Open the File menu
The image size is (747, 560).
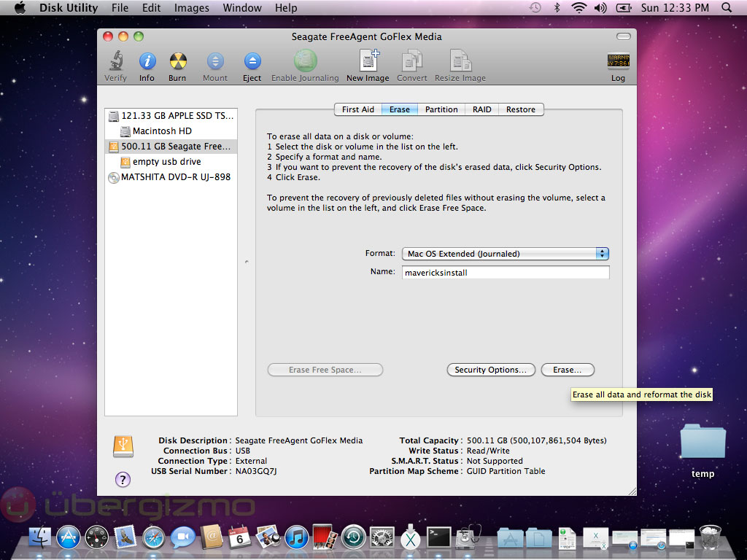click(120, 7)
